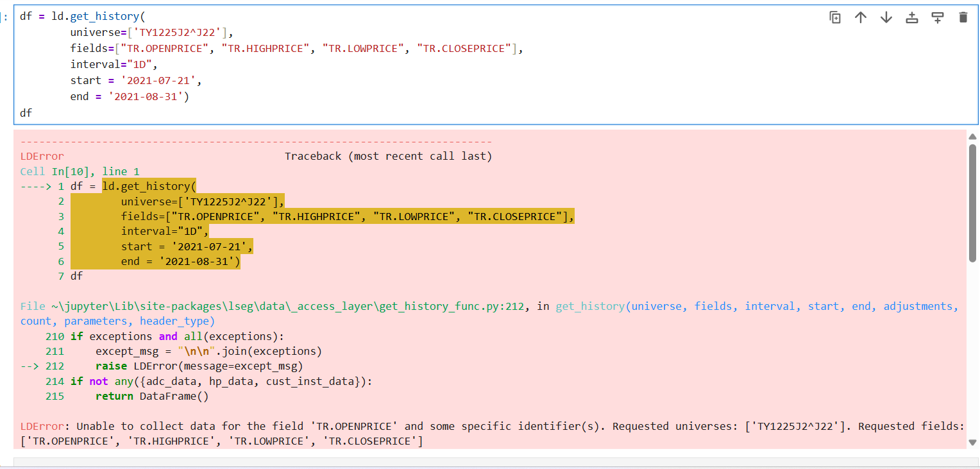
Task: Click 'Cell In[10], line 1' text
Action: (80, 171)
